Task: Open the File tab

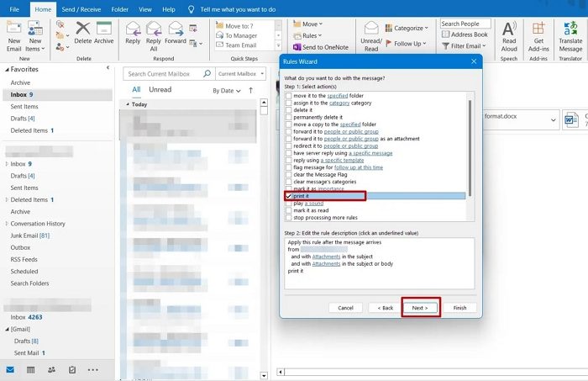Action: tap(14, 9)
